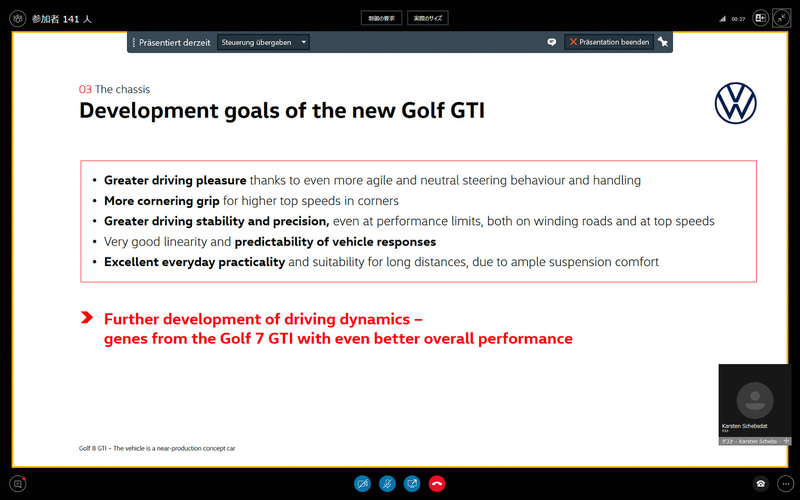Open the participants list icon
Viewport: 800px width, 500px height.
coord(18,19)
